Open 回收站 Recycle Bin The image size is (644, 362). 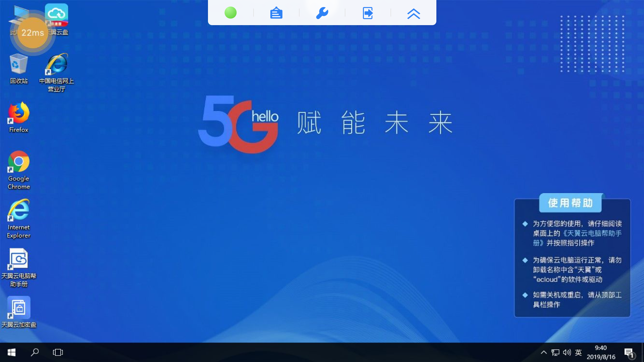[18, 68]
